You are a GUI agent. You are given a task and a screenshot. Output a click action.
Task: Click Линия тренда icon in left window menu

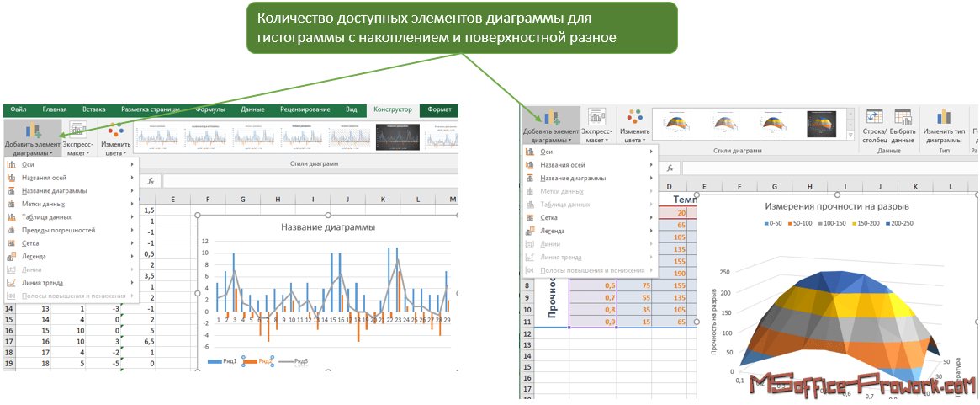[12, 282]
